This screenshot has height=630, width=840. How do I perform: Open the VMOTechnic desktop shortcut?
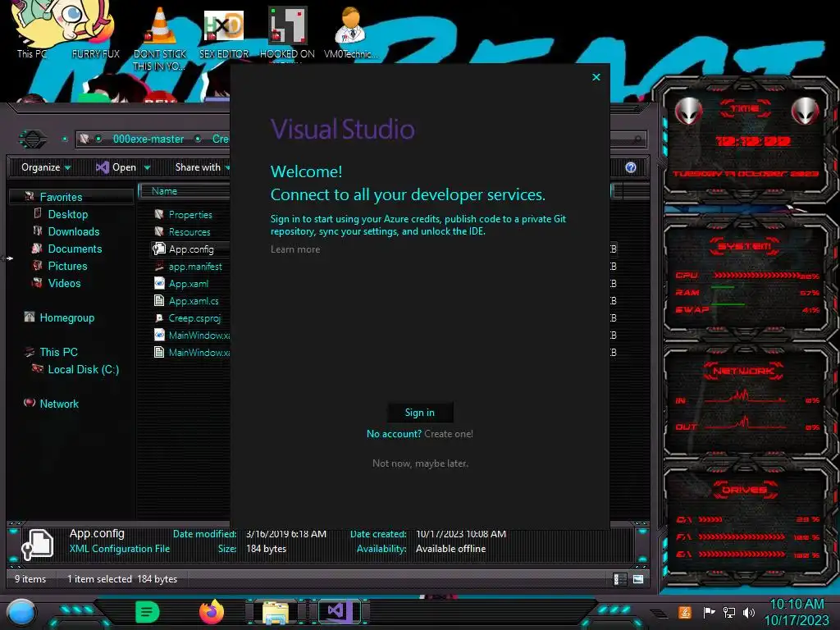(x=350, y=32)
